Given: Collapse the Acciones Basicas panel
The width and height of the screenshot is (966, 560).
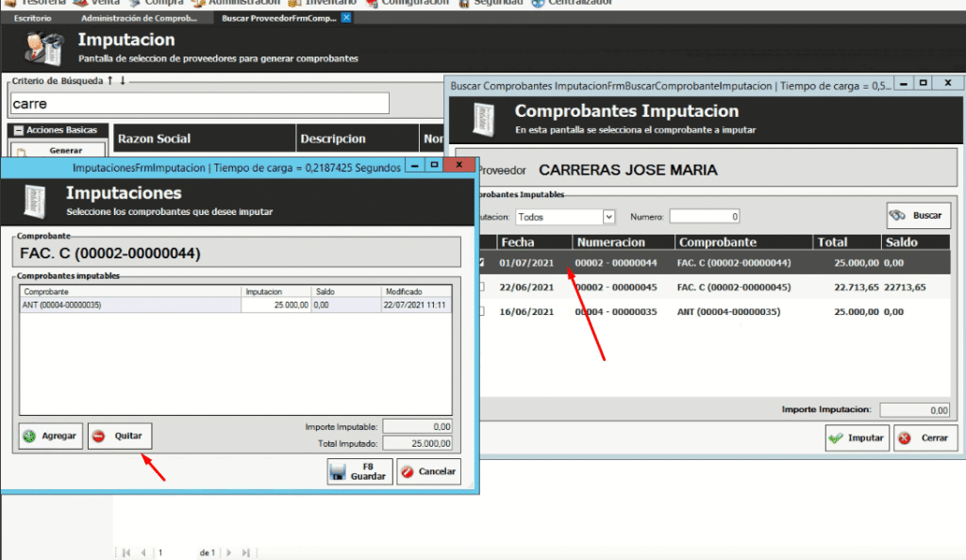Looking at the screenshot, I should (x=18, y=130).
